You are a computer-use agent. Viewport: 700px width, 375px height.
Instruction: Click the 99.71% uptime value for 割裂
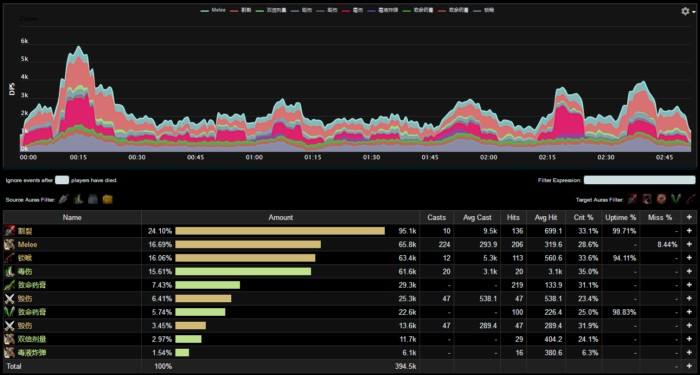coord(624,231)
